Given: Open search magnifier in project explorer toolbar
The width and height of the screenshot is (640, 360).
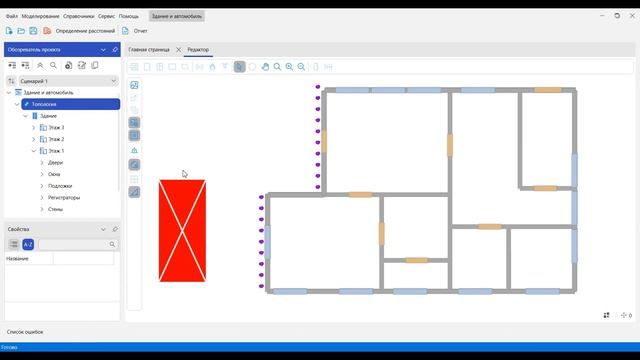Looking at the screenshot, I should pos(53,65).
